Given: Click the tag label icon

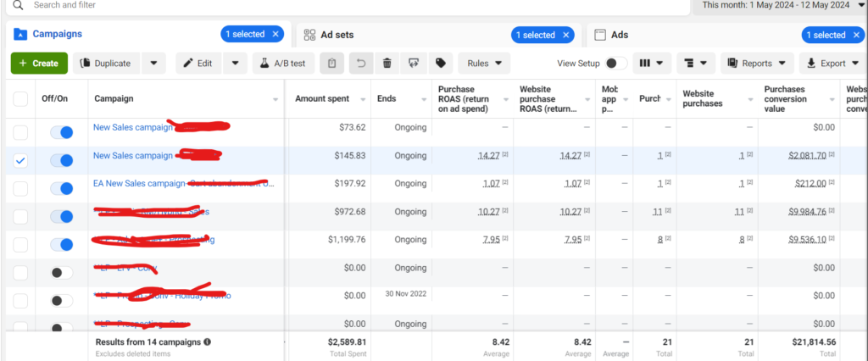Looking at the screenshot, I should pos(440,63).
